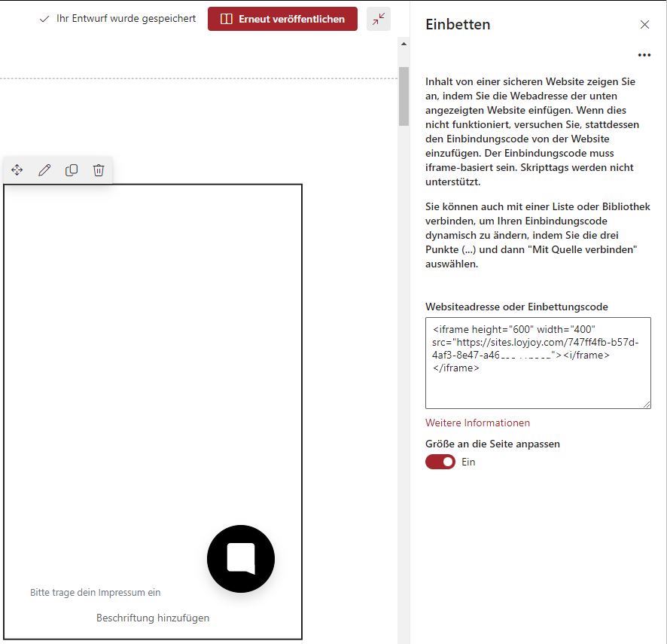Image resolution: width=667 pixels, height=644 pixels.
Task: Close the Einbetten panel
Action: pos(644,24)
